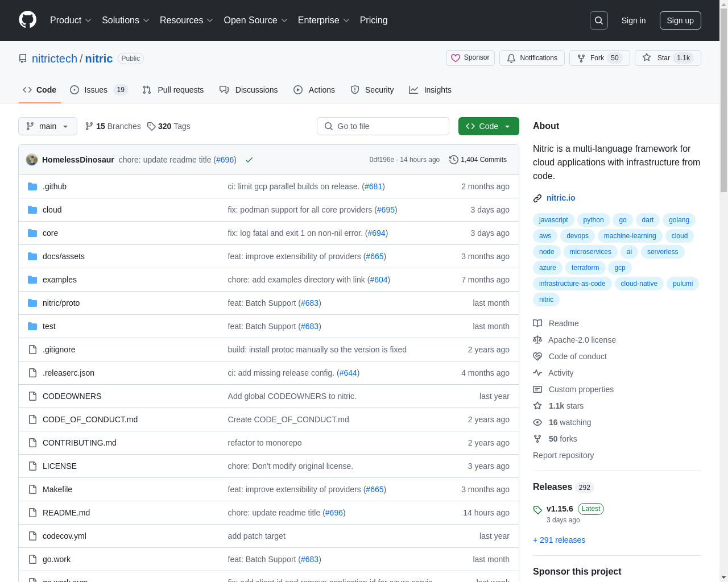
Task: Click the eye icon beside 16 watching
Action: click(537, 422)
